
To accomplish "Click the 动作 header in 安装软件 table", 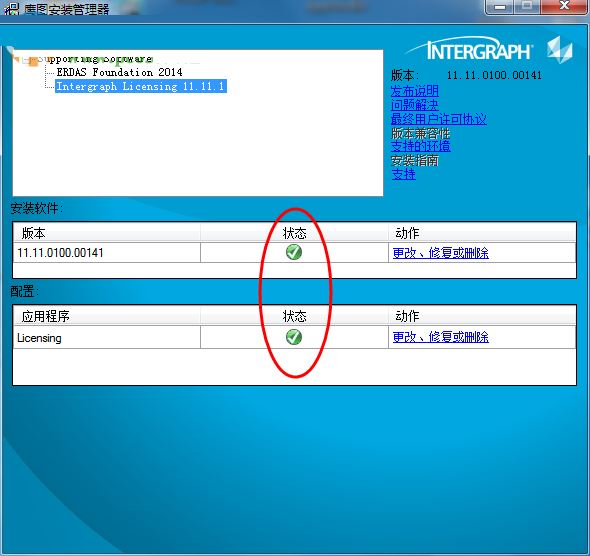I will [x=482, y=233].
